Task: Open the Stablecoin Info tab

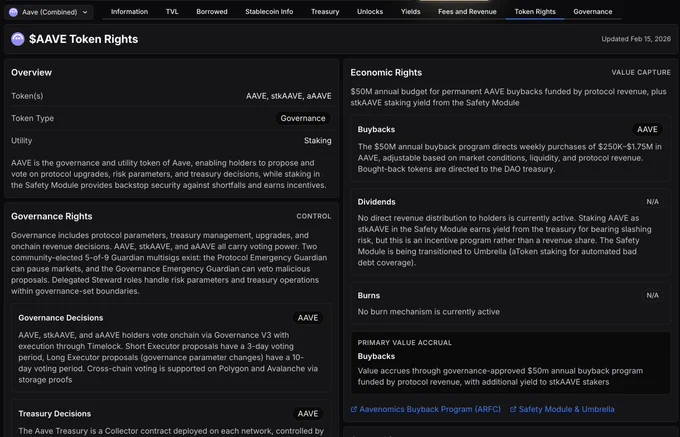Action: (269, 12)
